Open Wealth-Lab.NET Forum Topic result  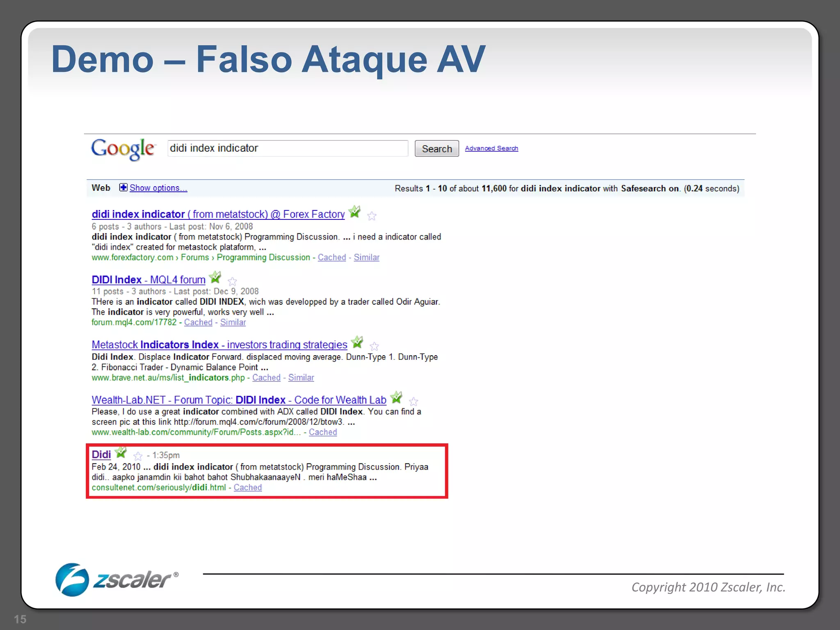click(239, 400)
